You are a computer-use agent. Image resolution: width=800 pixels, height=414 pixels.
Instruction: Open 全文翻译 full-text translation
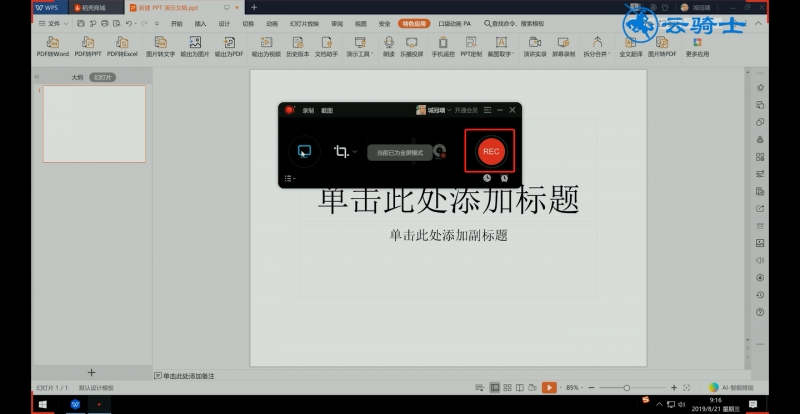(x=631, y=46)
